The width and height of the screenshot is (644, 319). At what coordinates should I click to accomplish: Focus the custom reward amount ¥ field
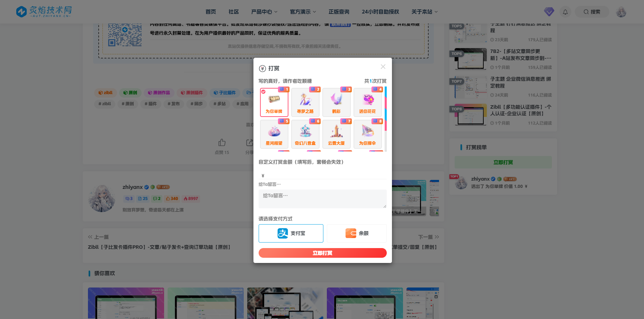tap(323, 175)
